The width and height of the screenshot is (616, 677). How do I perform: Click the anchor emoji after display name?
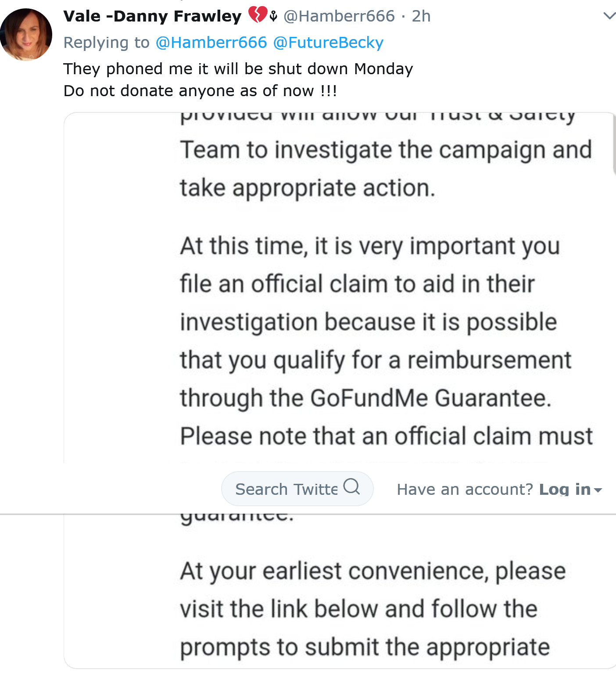(x=273, y=16)
